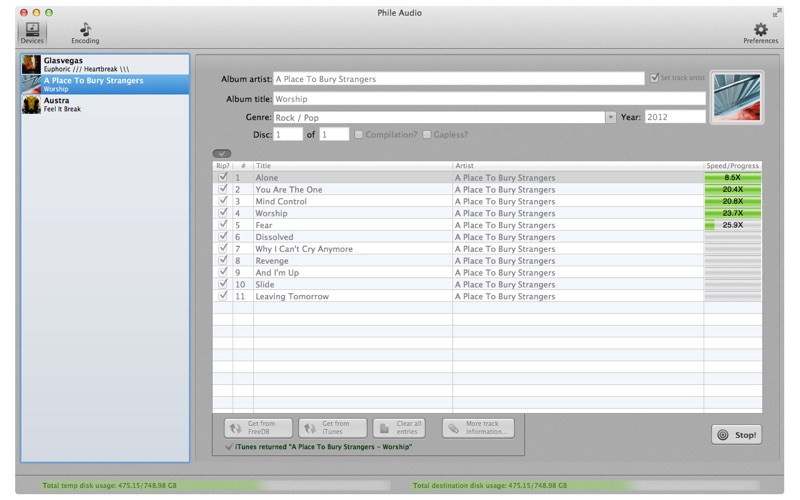
Task: Click the 25.9X progress bar for Fear
Action: coord(733,225)
